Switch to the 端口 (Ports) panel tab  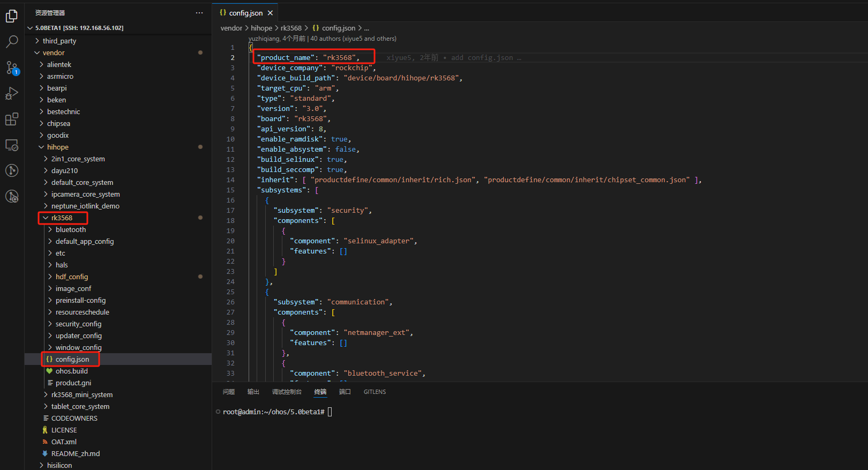click(345, 392)
